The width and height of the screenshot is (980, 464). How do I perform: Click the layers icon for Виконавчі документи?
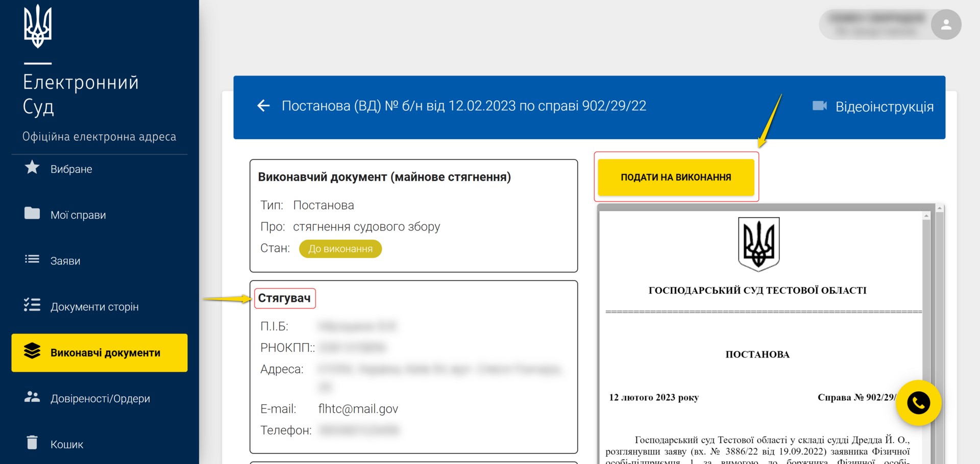pyautogui.click(x=32, y=351)
